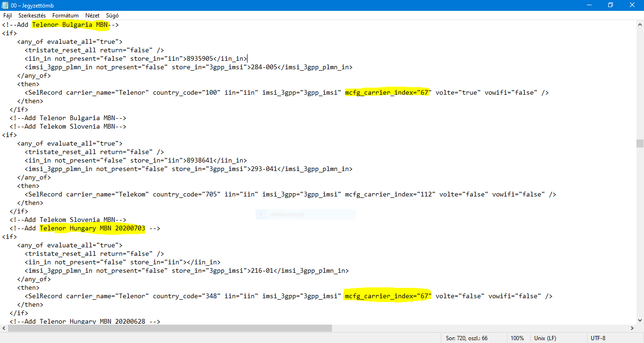Click the iin value 8938641
Screen dimensions: 644x343
click(200, 161)
